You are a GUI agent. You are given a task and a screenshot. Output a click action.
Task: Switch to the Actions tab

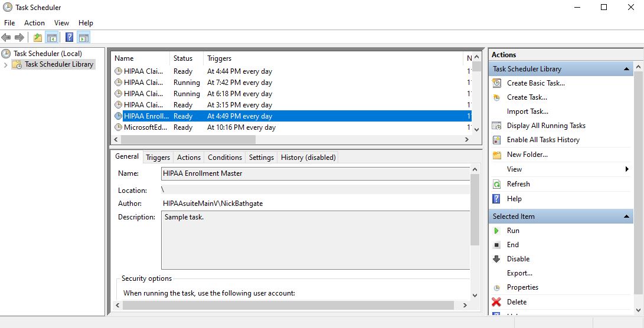click(x=189, y=158)
